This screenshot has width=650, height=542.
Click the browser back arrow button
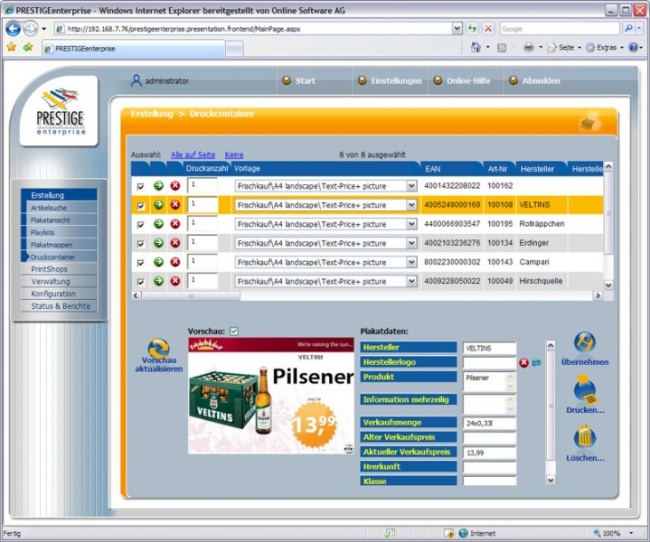pos(12,28)
